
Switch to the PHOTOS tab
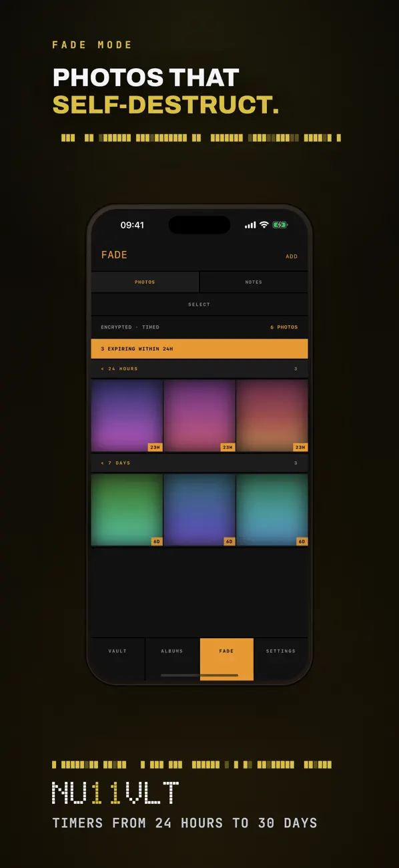[x=145, y=282]
